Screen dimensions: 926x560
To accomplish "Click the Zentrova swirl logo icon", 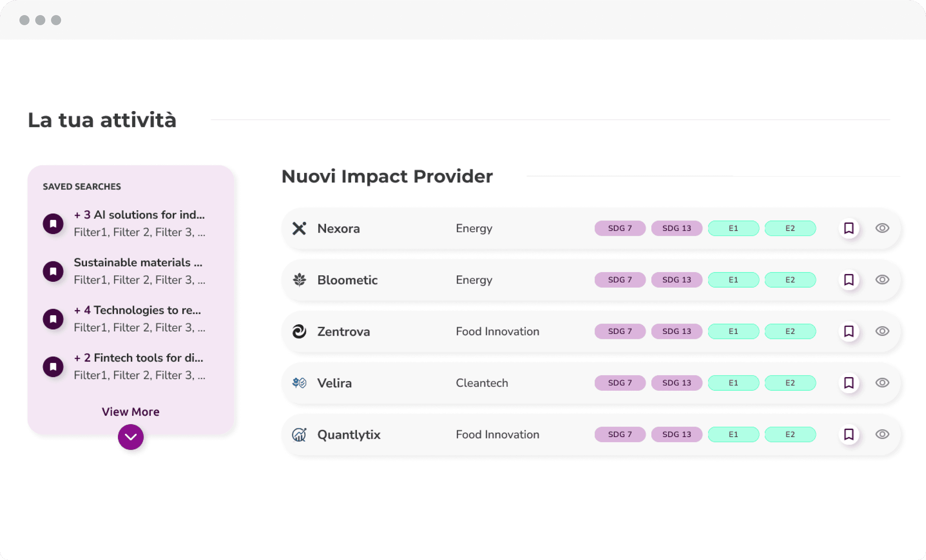I will coord(299,331).
